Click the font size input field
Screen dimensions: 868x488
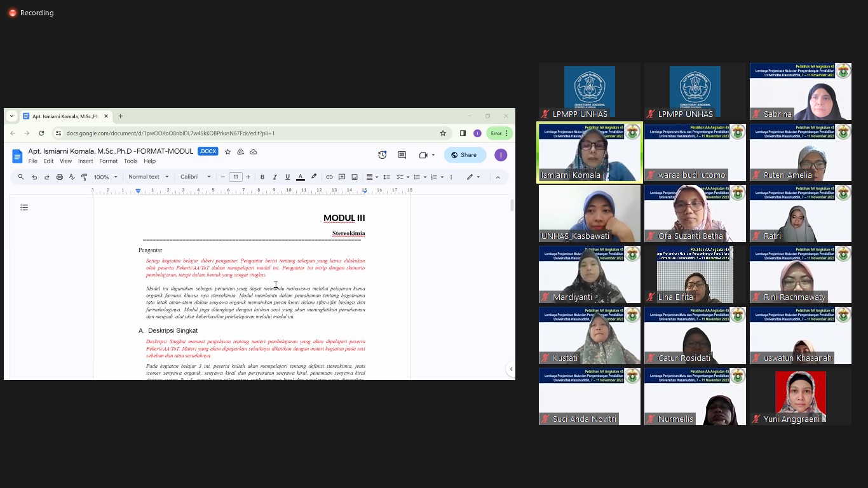click(235, 177)
